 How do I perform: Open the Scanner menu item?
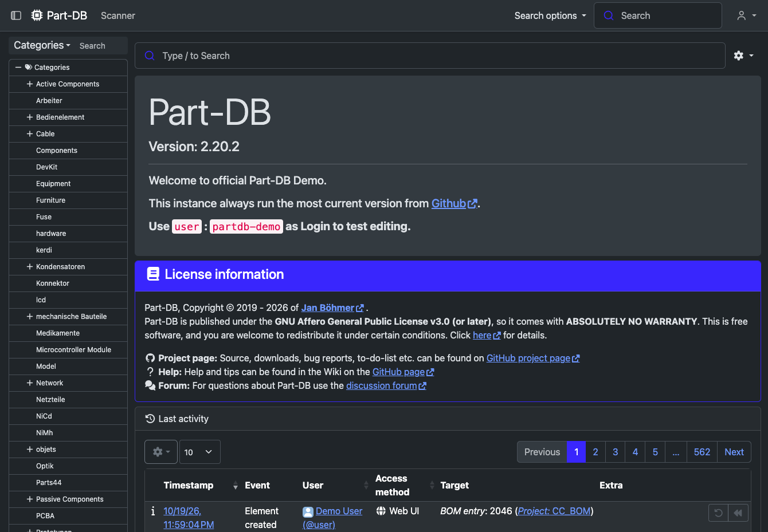pyautogui.click(x=118, y=15)
